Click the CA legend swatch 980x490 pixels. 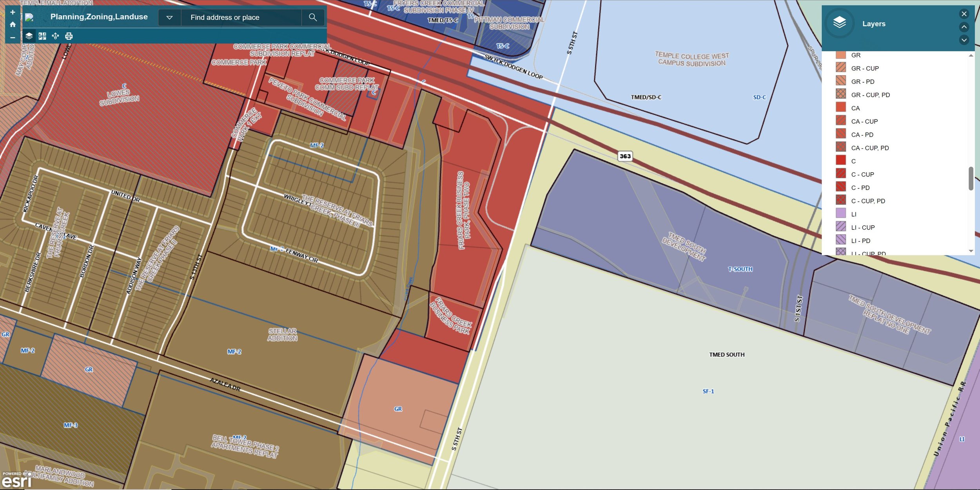pyautogui.click(x=841, y=107)
